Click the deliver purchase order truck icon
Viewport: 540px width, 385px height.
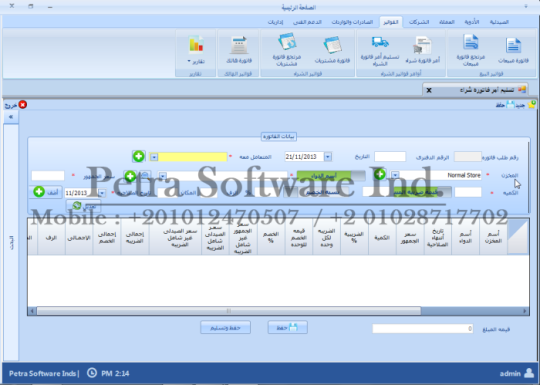[380, 42]
